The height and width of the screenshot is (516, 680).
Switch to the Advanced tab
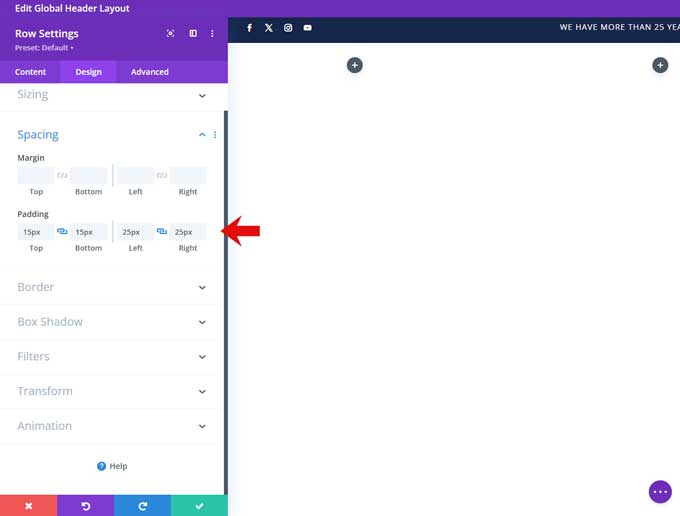coord(149,72)
